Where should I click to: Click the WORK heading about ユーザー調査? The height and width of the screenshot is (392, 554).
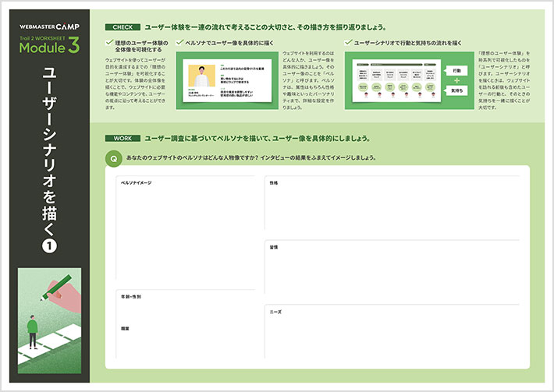point(257,138)
